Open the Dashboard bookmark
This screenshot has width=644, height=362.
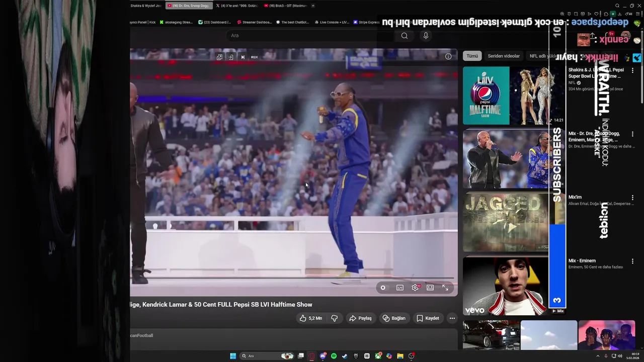pos(215,22)
